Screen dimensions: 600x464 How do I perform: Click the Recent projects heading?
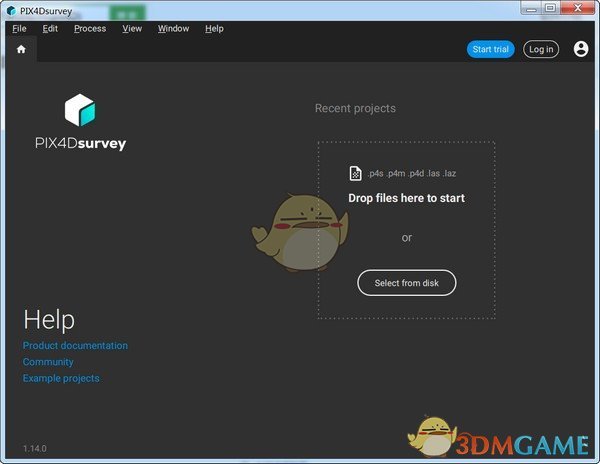(x=355, y=108)
